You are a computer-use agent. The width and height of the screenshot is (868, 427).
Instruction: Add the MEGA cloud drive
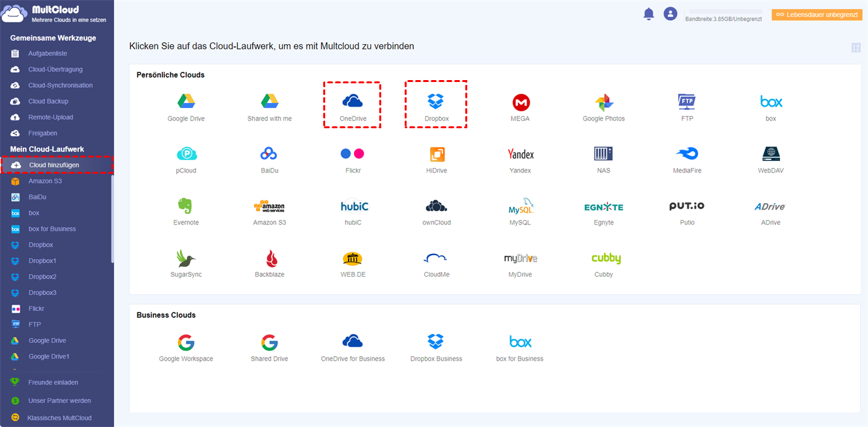point(520,107)
